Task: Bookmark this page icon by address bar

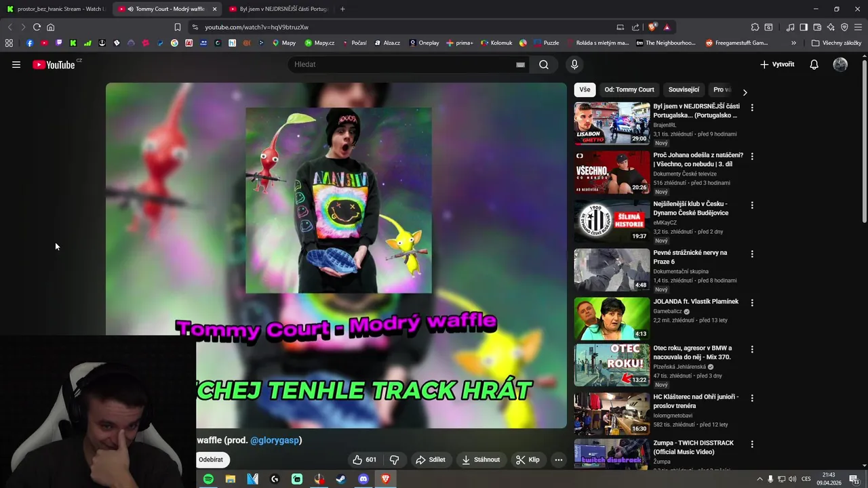Action: point(178,27)
